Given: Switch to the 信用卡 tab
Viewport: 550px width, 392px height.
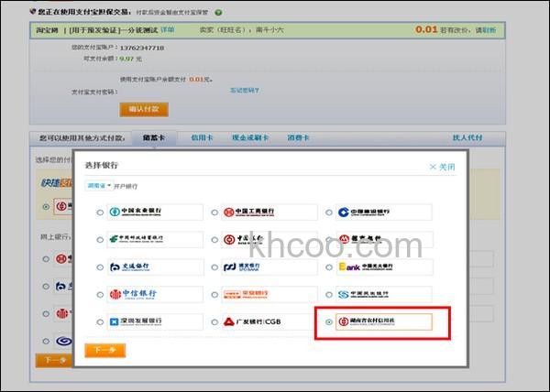Looking at the screenshot, I should [202, 137].
